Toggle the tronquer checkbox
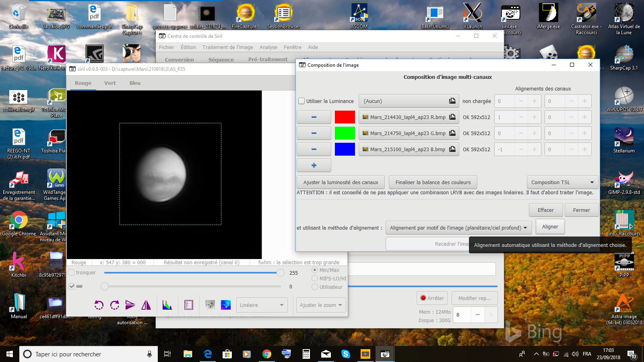Screen dimensions: 644x362 tap(72, 273)
